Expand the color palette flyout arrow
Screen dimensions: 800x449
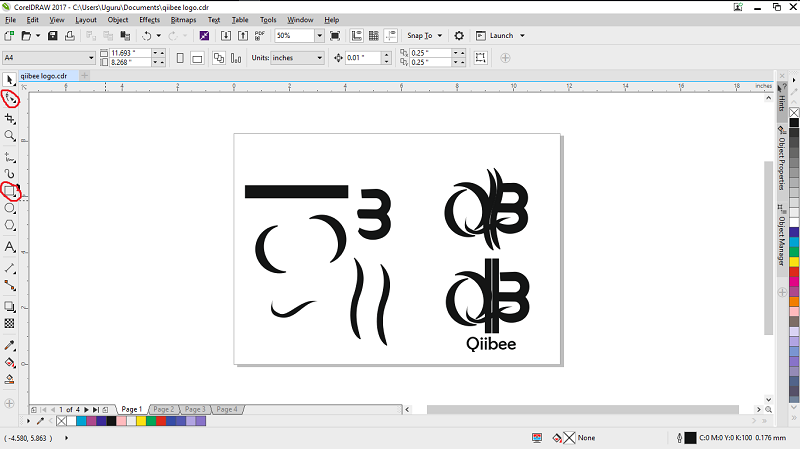[x=29, y=421]
